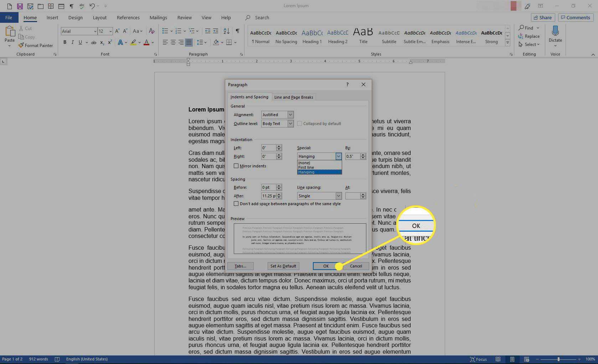Apply Italic formatting from the ribbon
This screenshot has height=364, width=598.
tap(72, 42)
